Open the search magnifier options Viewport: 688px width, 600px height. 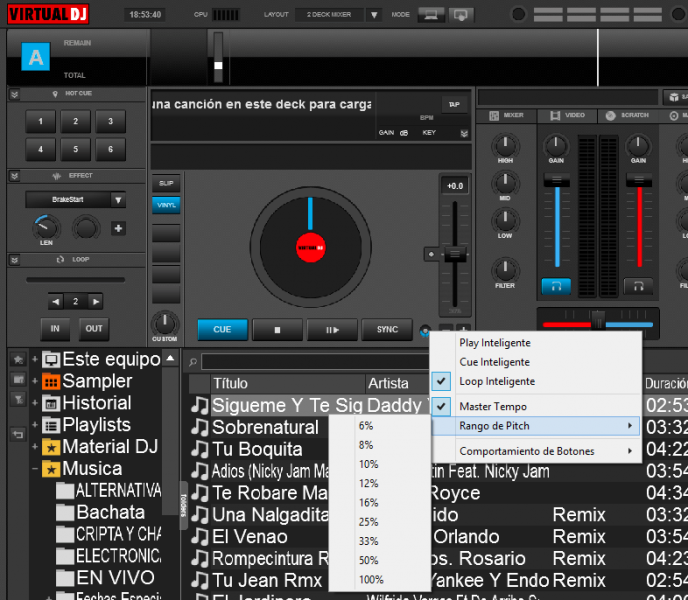[x=193, y=363]
